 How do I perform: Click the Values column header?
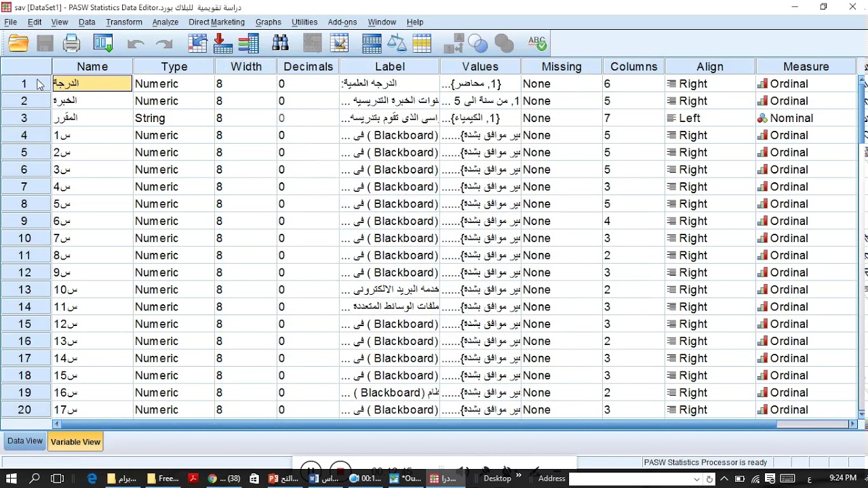(x=480, y=66)
